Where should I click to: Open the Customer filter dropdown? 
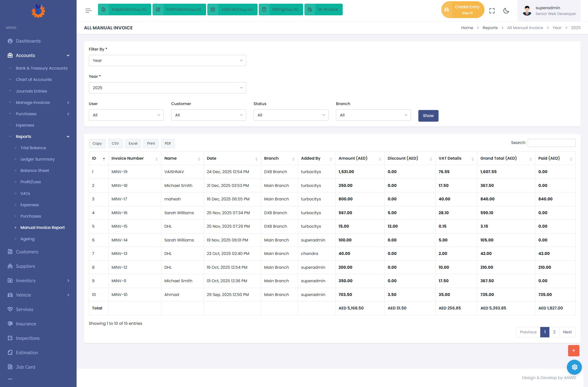tap(208, 115)
